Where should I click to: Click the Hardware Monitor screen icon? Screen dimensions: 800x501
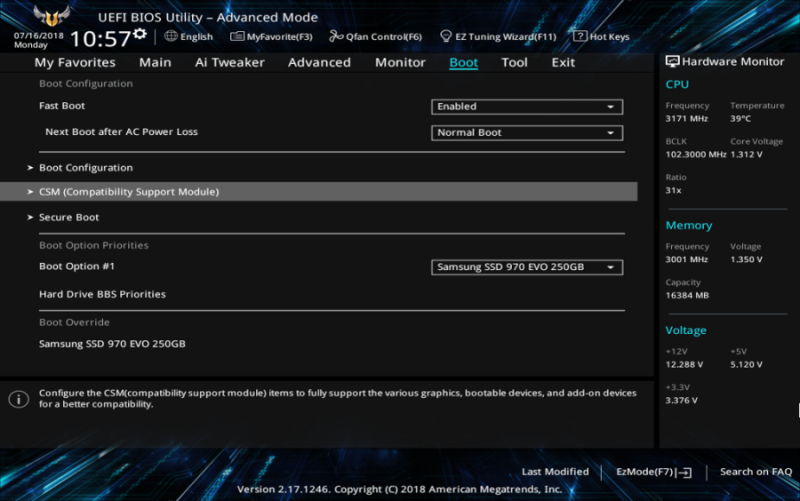pos(672,62)
